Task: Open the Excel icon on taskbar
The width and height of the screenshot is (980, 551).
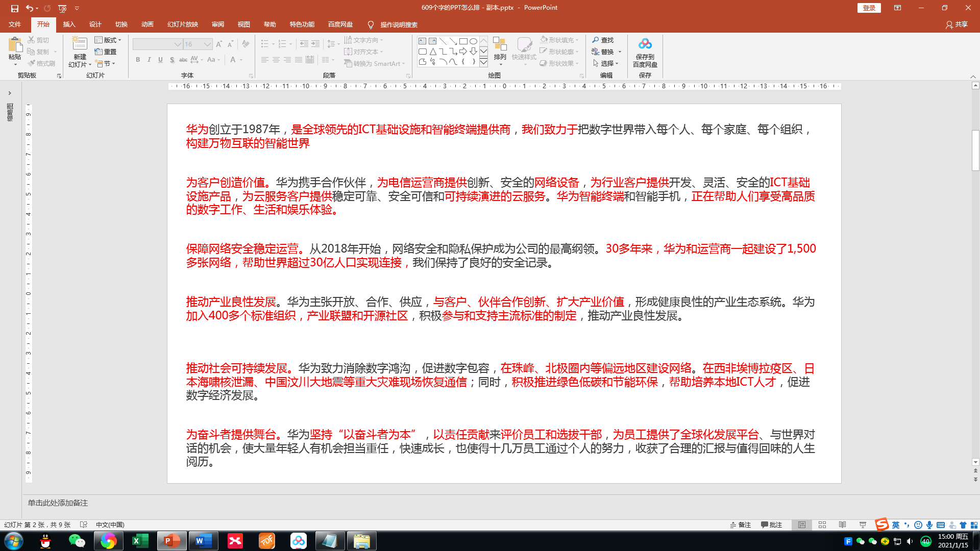Action: [140, 541]
